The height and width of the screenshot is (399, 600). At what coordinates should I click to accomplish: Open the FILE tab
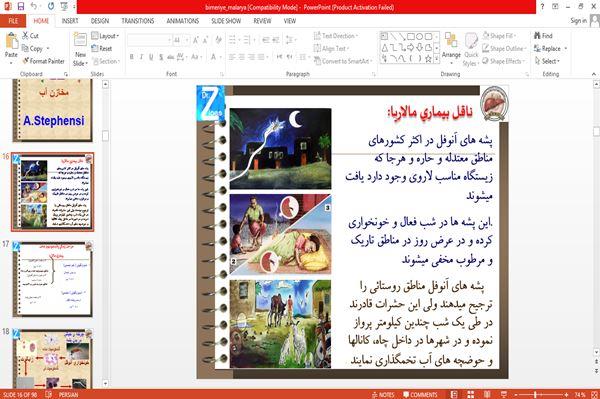(13, 21)
